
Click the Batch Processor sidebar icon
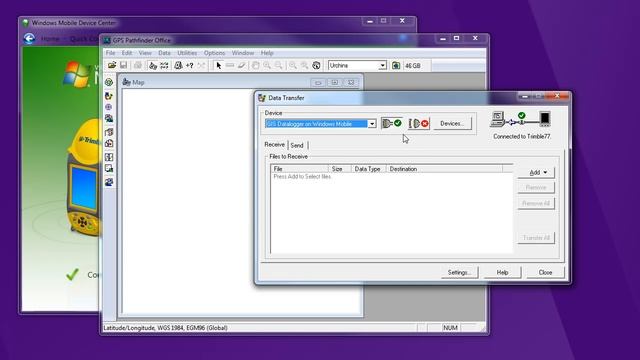click(109, 157)
